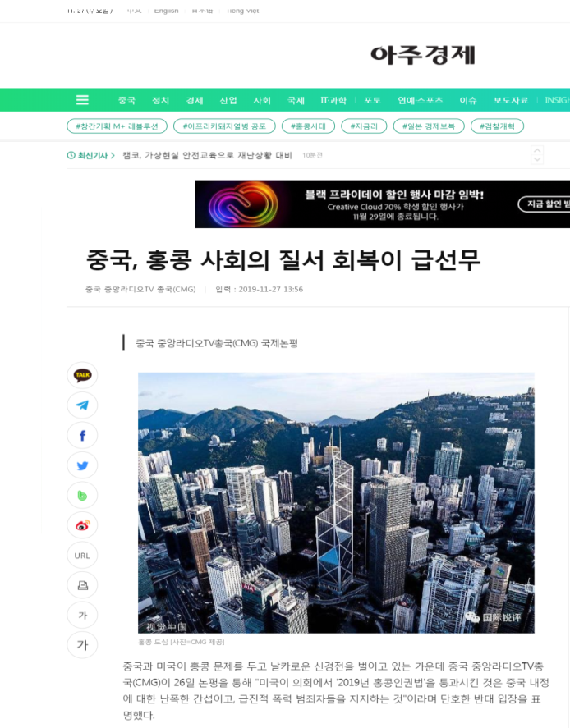570x728 pixels.
Task: Go to 연예·스포츠 section
Action: (x=420, y=100)
